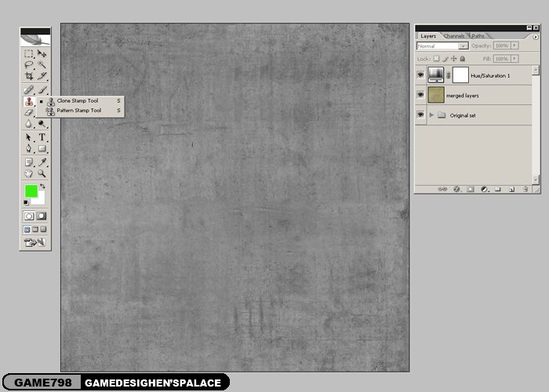Reset to default black and white colors
This screenshot has height=392, width=549.
(26, 202)
